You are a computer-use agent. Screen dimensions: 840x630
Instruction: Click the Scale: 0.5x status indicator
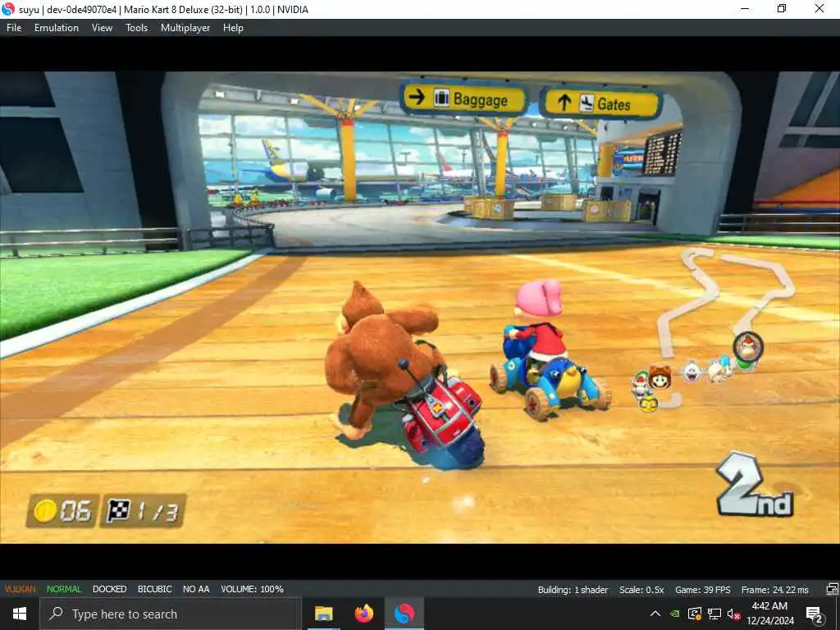coord(641,590)
